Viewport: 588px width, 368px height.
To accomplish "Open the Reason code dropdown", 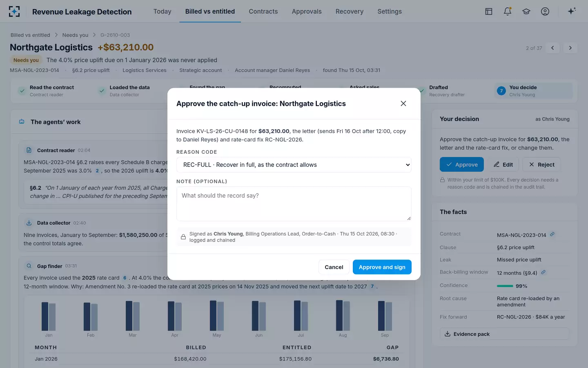I will (294, 165).
